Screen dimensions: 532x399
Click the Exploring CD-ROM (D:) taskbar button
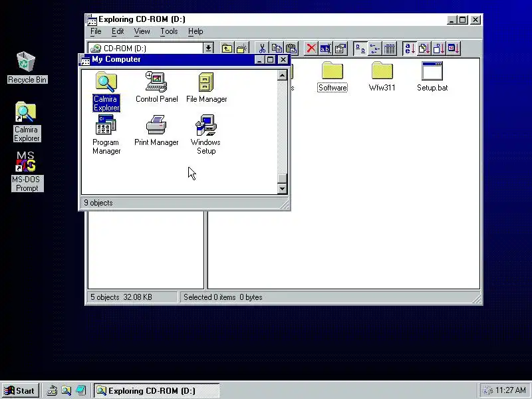pyautogui.click(x=156, y=390)
